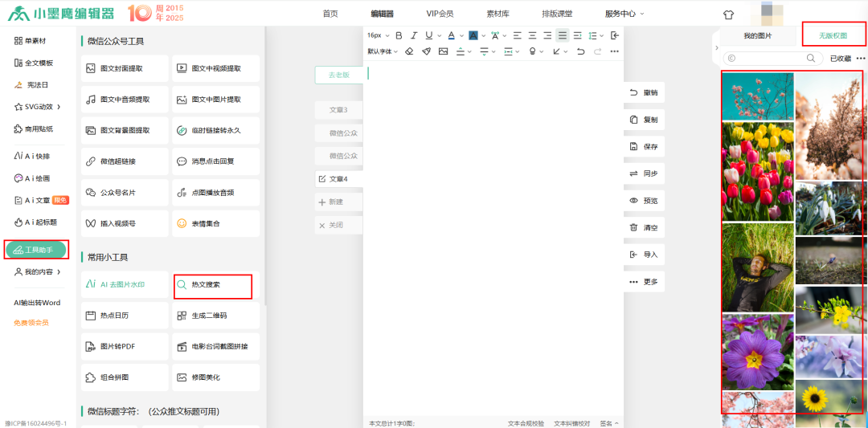Open 热文搜索 hot article search tool

(x=213, y=285)
